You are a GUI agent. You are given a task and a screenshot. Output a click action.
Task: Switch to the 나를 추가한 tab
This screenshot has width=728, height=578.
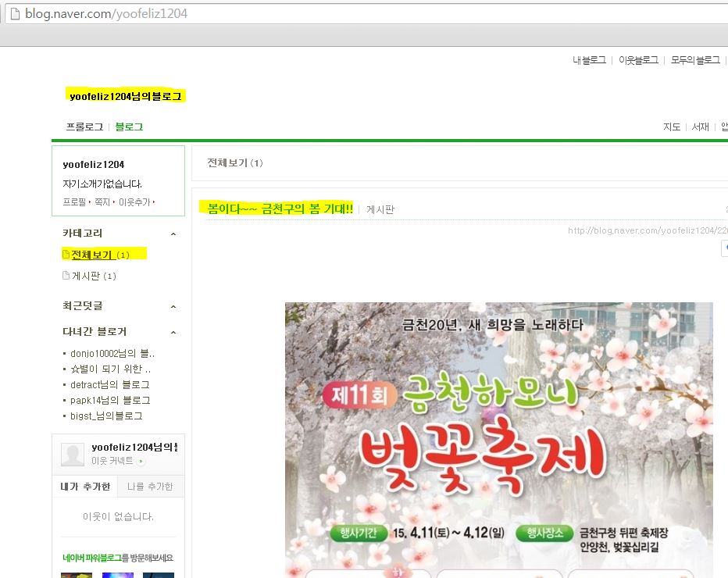pos(150,487)
